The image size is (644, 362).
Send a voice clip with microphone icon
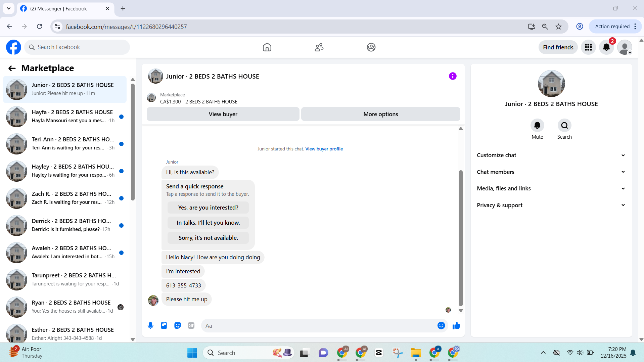point(150,325)
